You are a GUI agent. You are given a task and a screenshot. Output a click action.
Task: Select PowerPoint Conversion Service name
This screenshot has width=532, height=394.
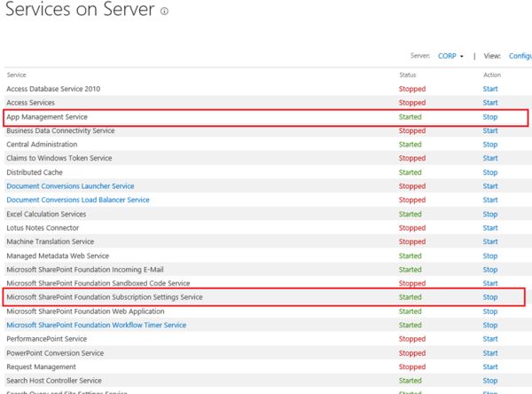[55, 353]
